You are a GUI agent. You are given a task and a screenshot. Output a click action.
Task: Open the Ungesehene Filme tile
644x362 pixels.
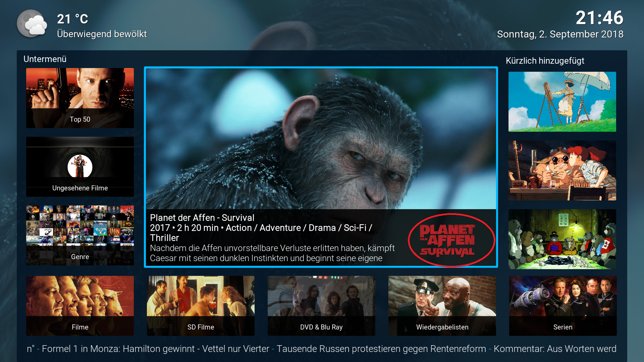(x=80, y=167)
